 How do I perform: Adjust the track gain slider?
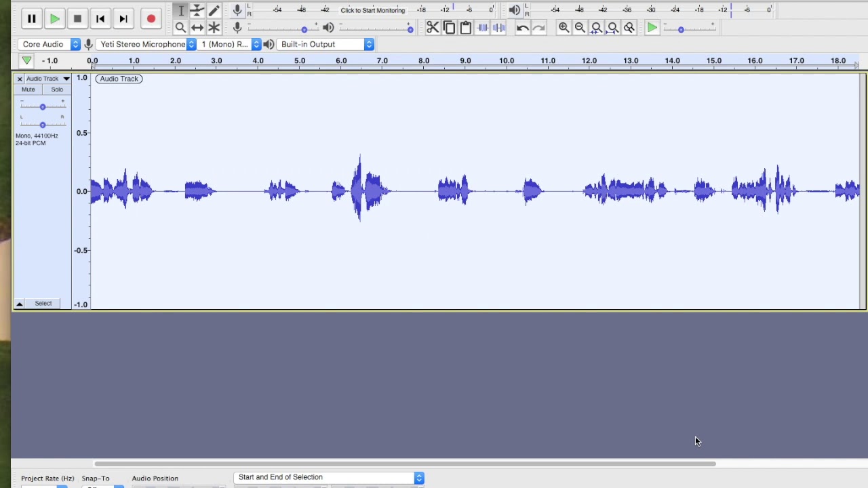[42, 106]
